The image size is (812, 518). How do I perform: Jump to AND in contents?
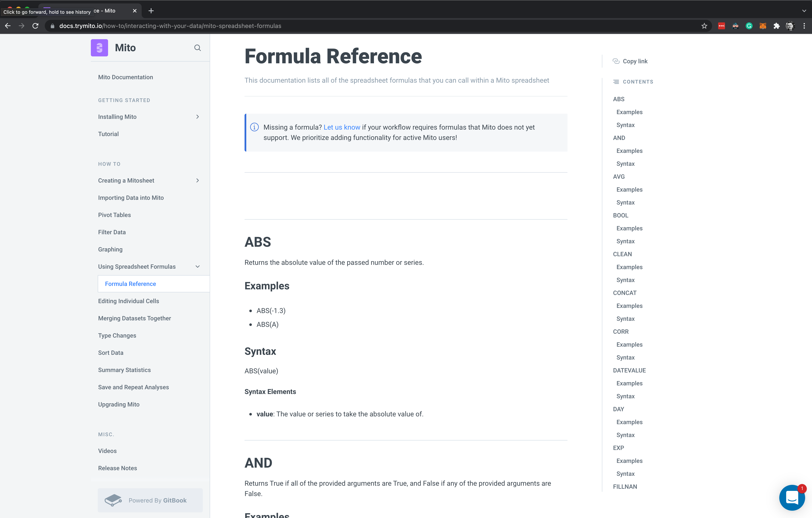[619, 138]
